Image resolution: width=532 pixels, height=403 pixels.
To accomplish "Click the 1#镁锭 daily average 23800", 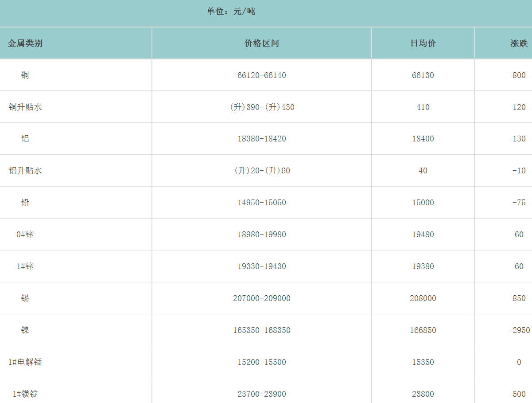I will pyautogui.click(x=423, y=394).
